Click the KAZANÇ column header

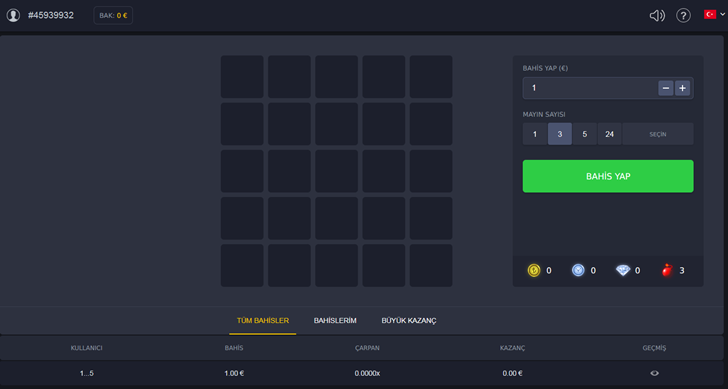(x=513, y=348)
